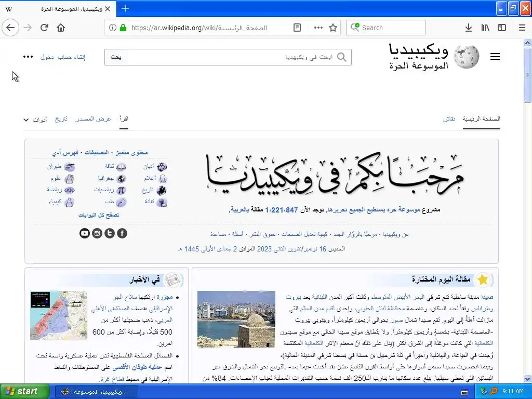Open the عن ويكيبيديا link
Screen dimensions: 532x399
[x=396, y=234]
